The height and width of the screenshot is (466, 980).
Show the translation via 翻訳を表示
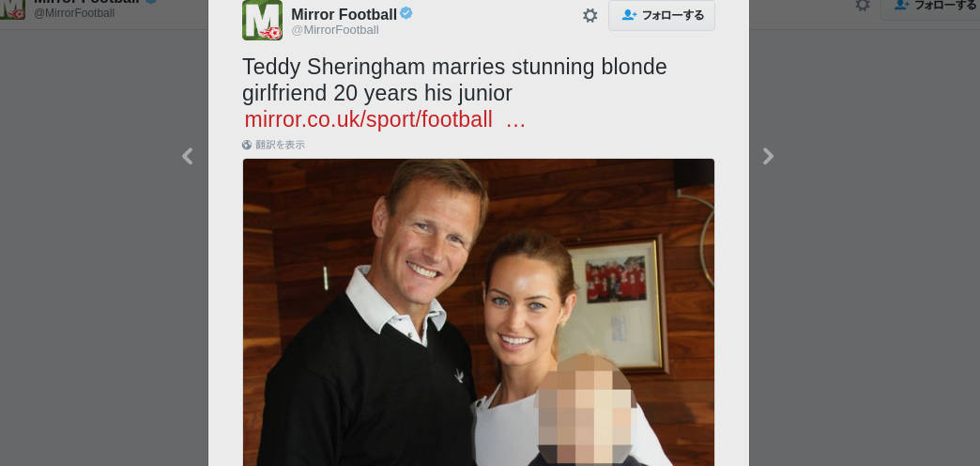[x=280, y=145]
